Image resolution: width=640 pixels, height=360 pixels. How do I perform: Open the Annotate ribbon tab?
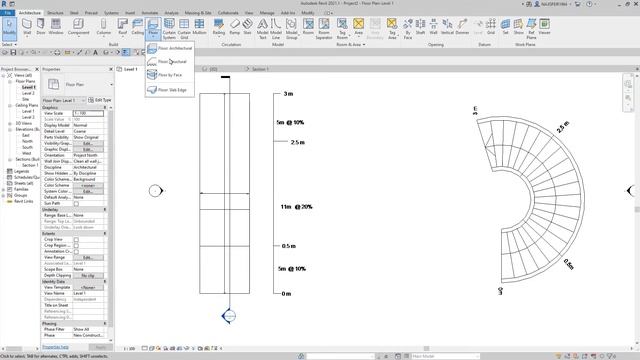point(150,13)
